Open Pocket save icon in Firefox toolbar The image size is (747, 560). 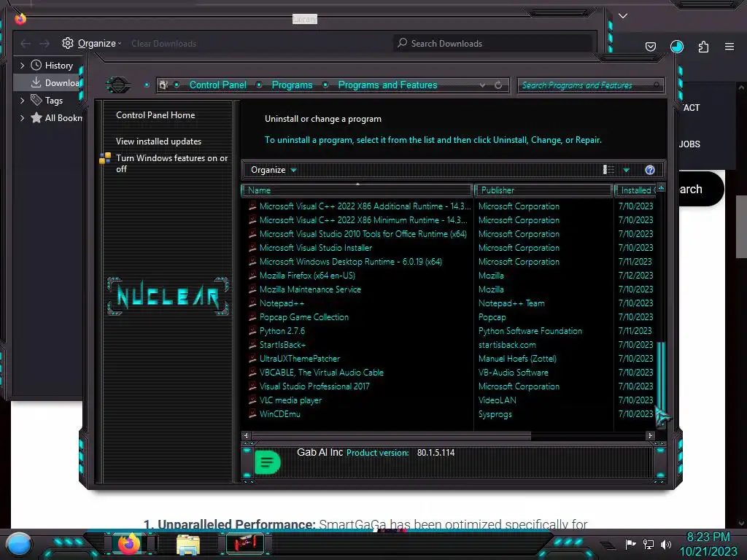(650, 47)
